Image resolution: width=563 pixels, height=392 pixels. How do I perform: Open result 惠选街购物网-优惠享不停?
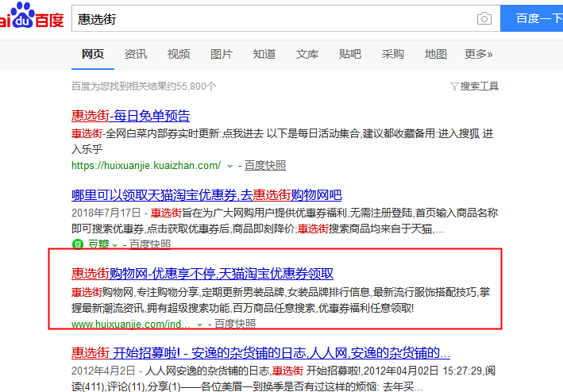202,274
